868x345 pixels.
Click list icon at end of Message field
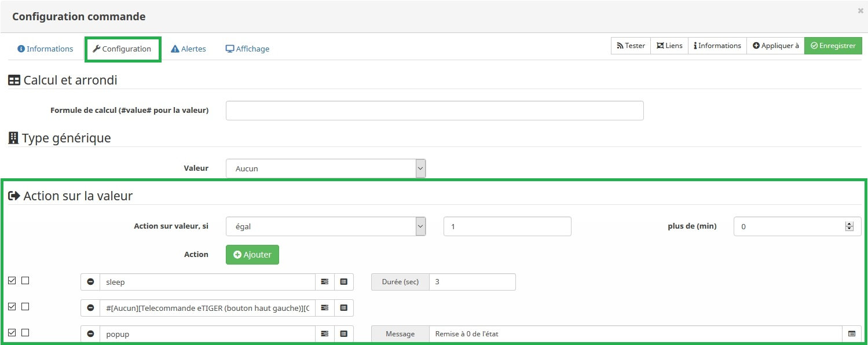click(851, 334)
